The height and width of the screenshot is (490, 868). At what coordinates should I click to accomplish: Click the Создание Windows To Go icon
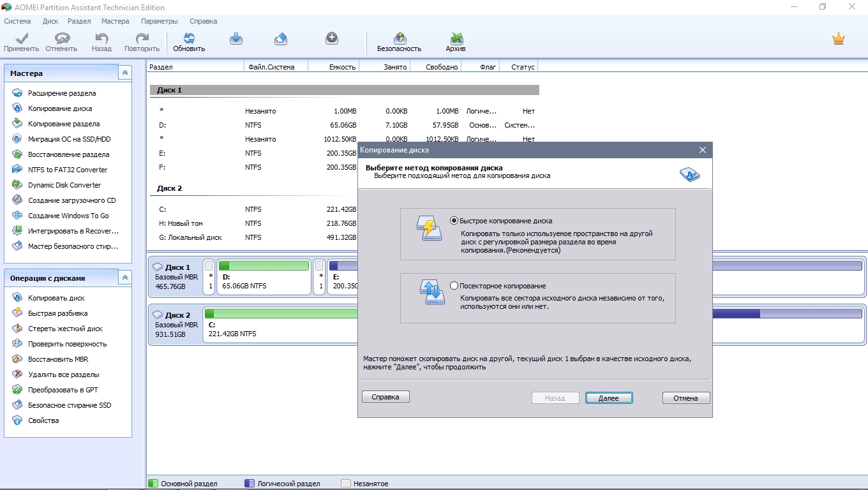pos(17,216)
